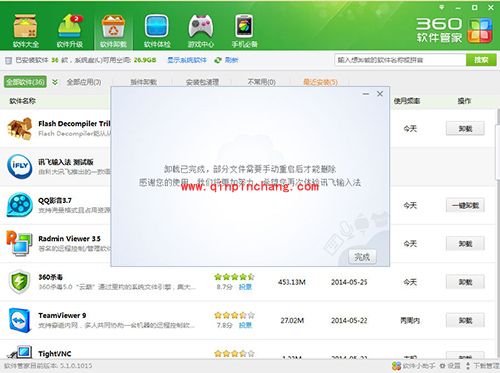Open the 软件大全 software library icon
The height and width of the screenshot is (373, 500).
click(x=26, y=31)
